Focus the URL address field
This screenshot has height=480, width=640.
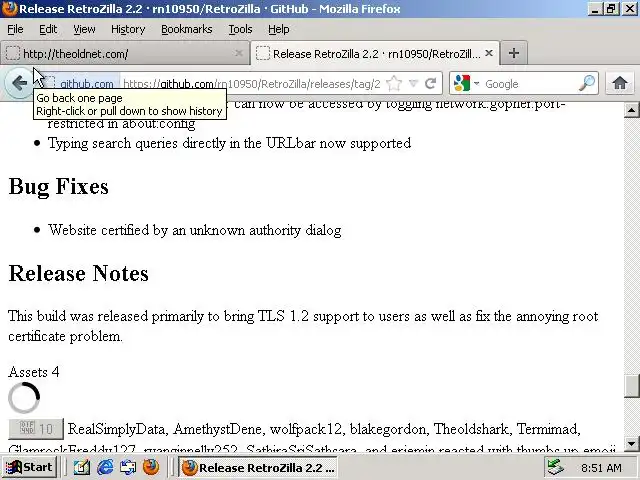point(252,84)
